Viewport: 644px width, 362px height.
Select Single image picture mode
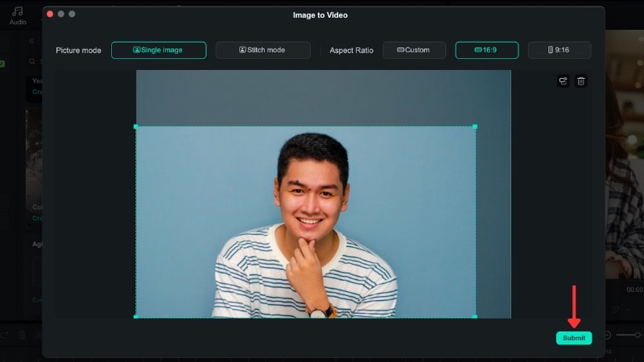159,50
